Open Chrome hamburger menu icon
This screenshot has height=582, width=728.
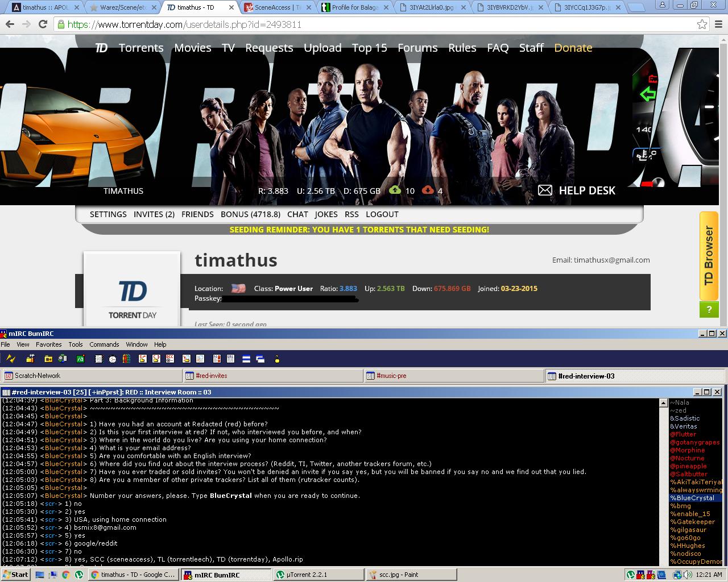(718, 24)
